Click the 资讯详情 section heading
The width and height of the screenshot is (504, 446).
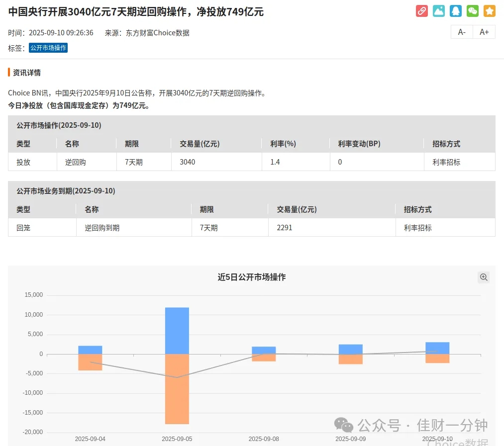pyautogui.click(x=27, y=73)
